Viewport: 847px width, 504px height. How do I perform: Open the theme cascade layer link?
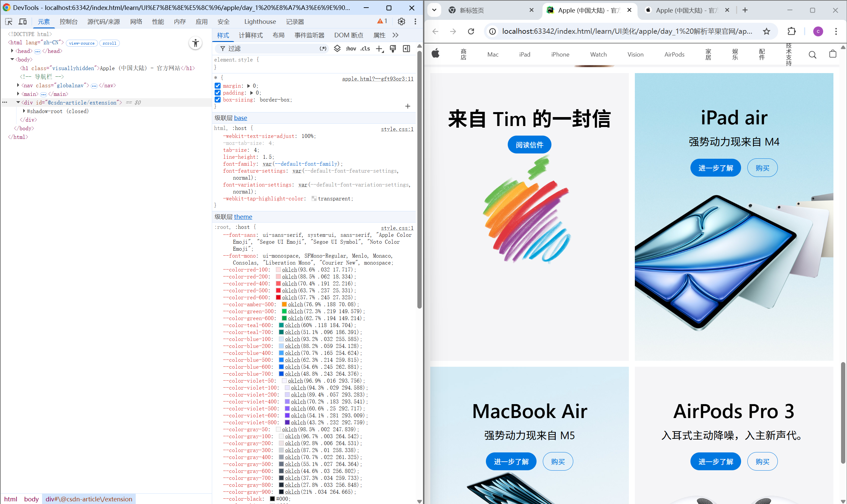click(x=243, y=217)
